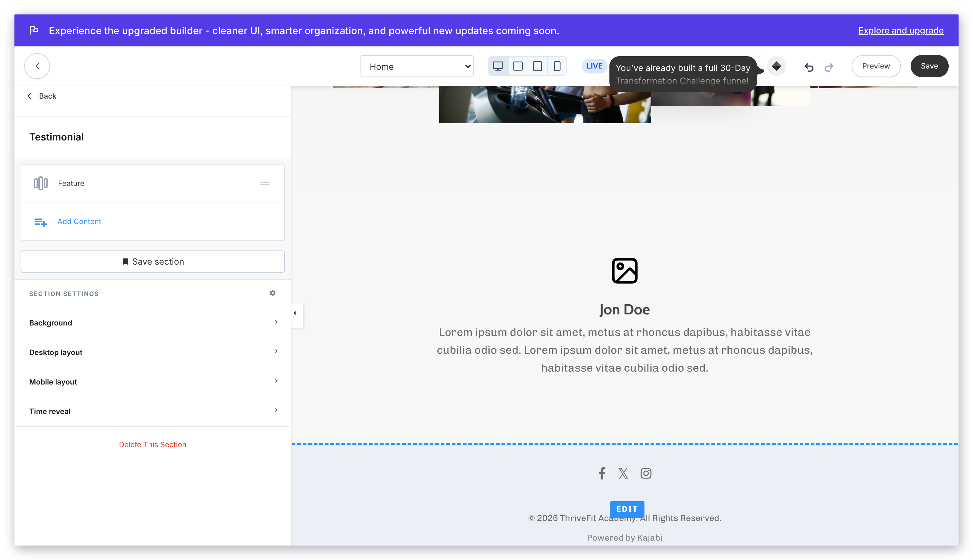
Task: Expand the Mobile layout settings
Action: click(152, 382)
